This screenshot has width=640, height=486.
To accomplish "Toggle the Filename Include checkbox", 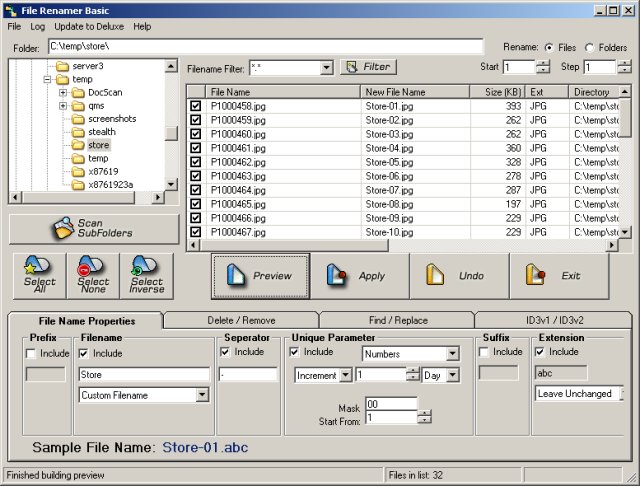I will tap(84, 353).
